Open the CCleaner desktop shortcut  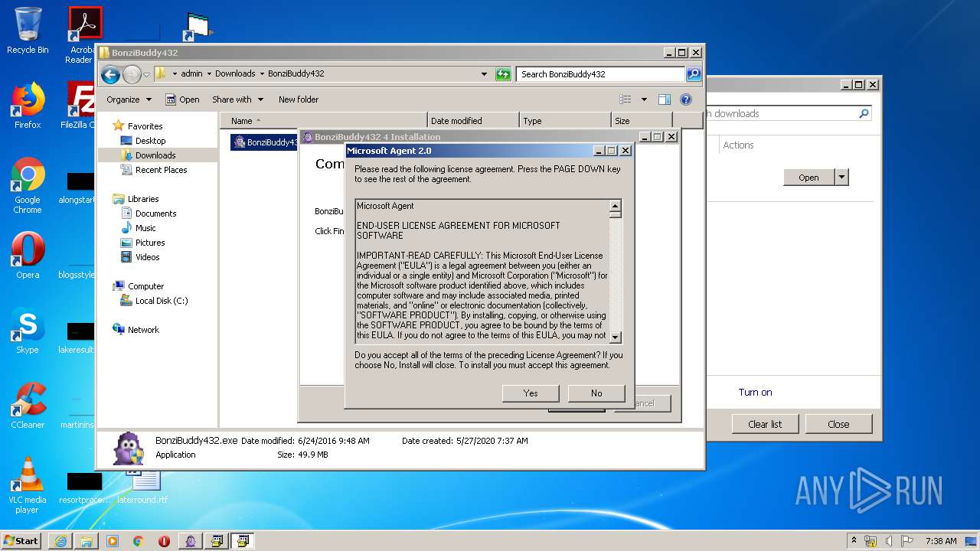coord(28,406)
